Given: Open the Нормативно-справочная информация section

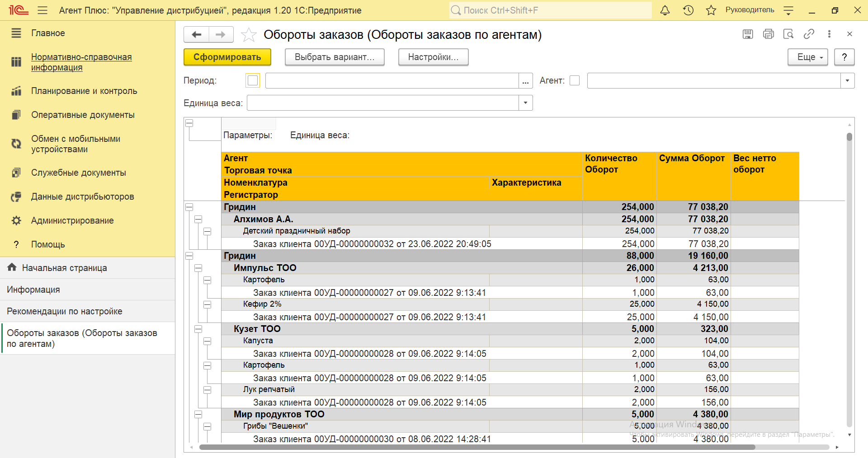Looking at the screenshot, I should pyautogui.click(x=81, y=62).
